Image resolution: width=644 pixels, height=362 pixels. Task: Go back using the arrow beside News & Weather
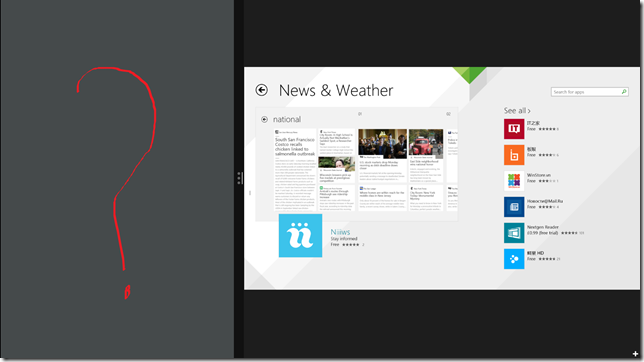[x=262, y=90]
